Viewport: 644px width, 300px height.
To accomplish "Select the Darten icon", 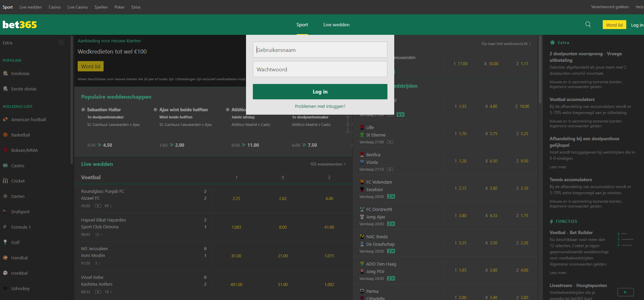I will (5, 196).
